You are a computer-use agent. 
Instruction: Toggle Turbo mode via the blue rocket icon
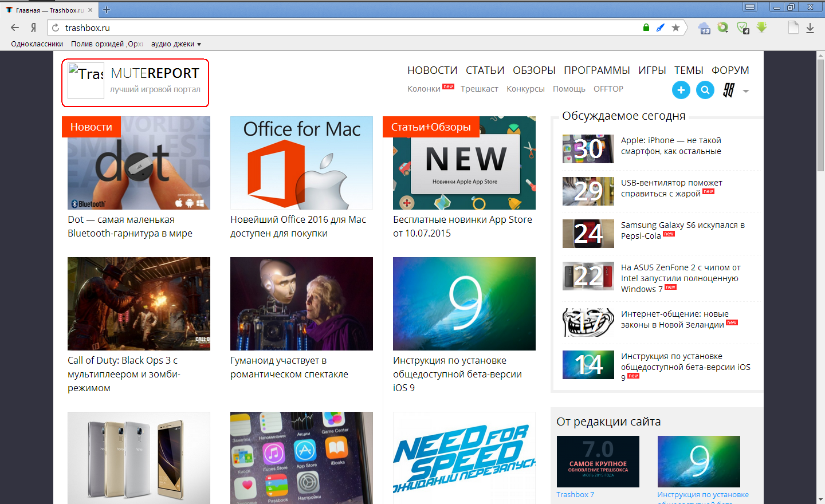[661, 27]
